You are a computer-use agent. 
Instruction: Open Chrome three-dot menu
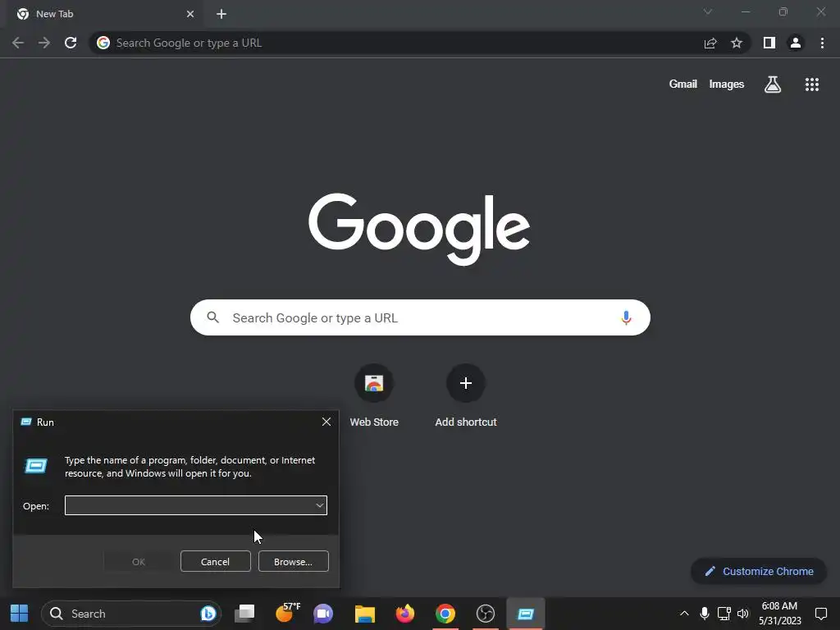[x=822, y=43]
